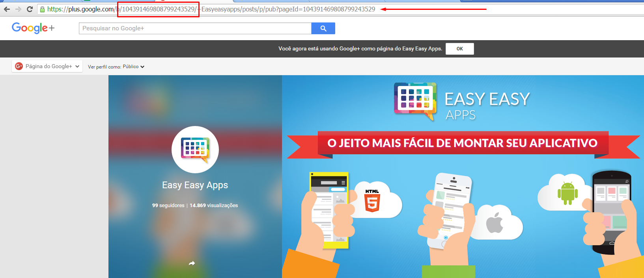Click the browser address bar URL

[x=211, y=9]
